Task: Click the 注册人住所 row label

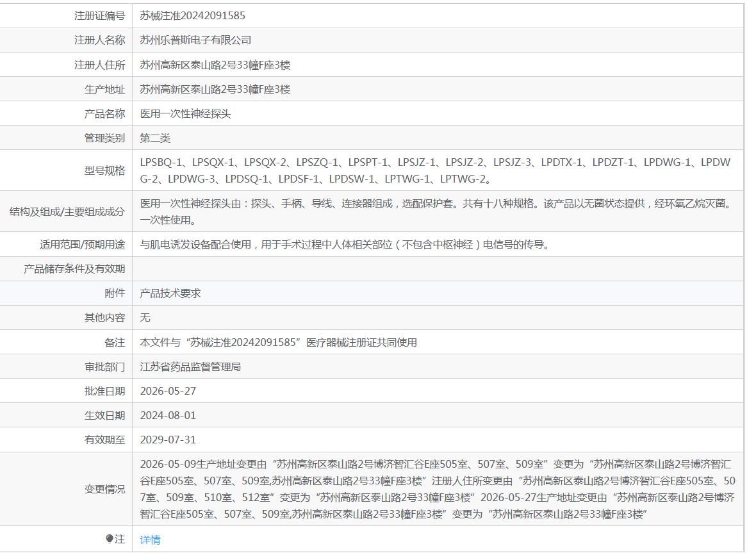Action: (x=100, y=65)
